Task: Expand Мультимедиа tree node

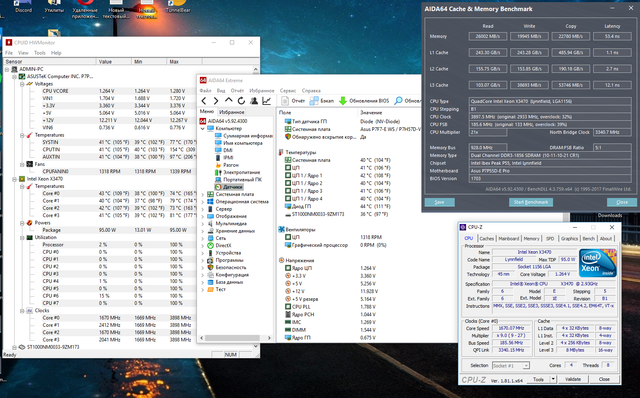Action: pos(202,224)
